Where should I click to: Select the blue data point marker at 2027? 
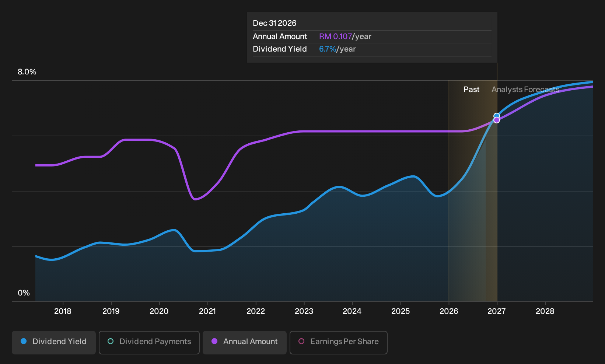(497, 116)
